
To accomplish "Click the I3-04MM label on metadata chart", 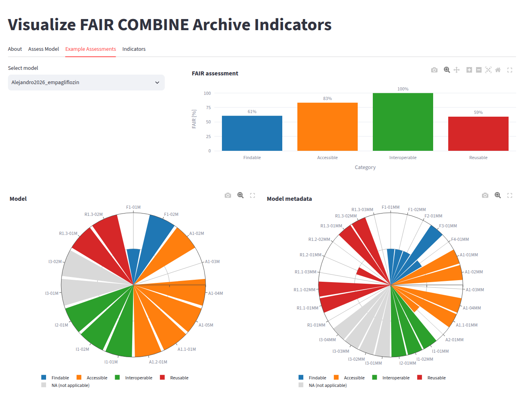I will point(328,340).
